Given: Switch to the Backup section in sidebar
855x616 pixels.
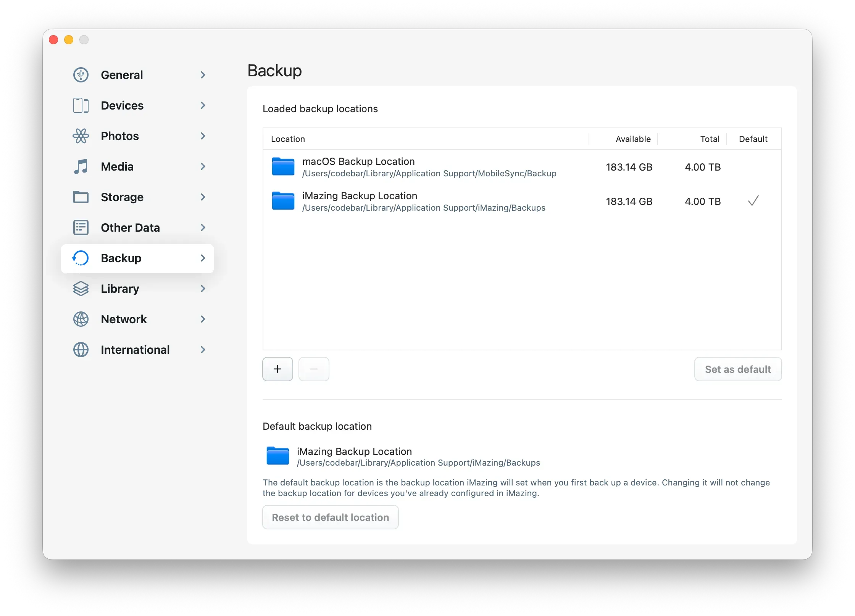Looking at the screenshot, I should tap(121, 258).
